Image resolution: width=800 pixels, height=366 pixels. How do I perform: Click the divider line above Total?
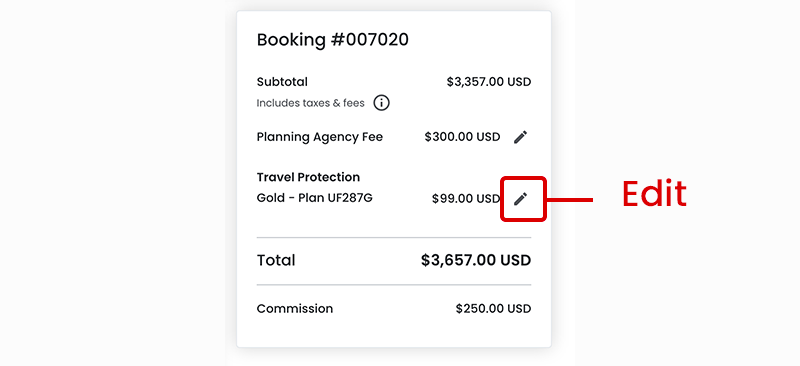[394, 237]
